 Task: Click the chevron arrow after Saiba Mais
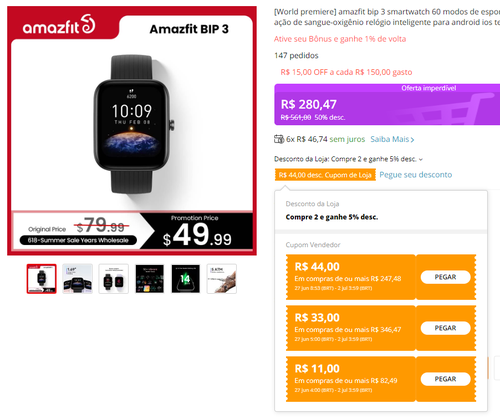tap(412, 140)
